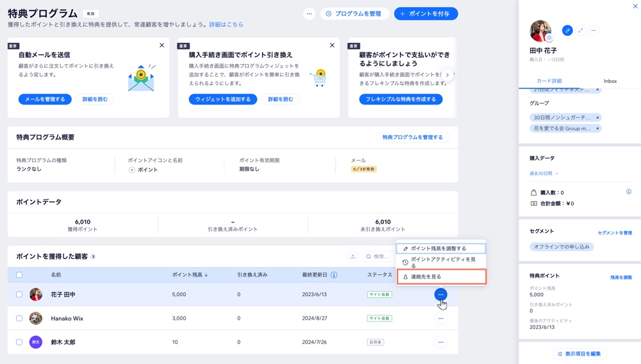This screenshot has width=641, height=364.
Task: Click 2024/7/26 date cell
Action: coord(314,342)
